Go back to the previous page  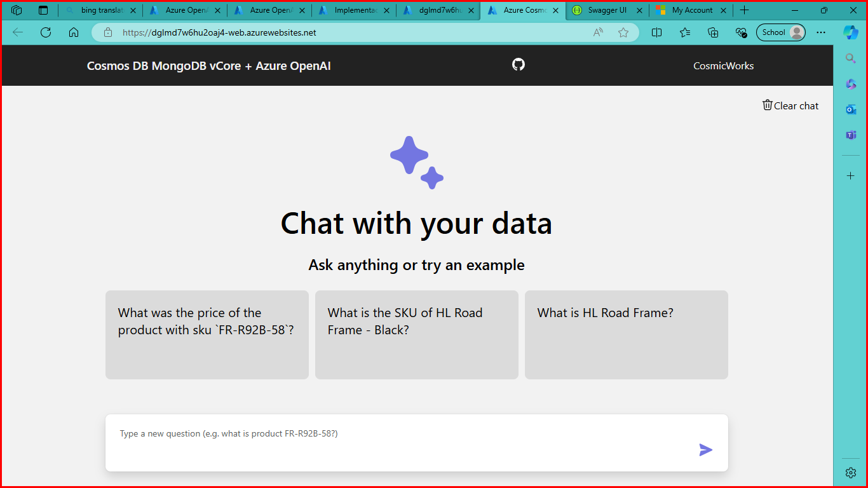point(18,32)
